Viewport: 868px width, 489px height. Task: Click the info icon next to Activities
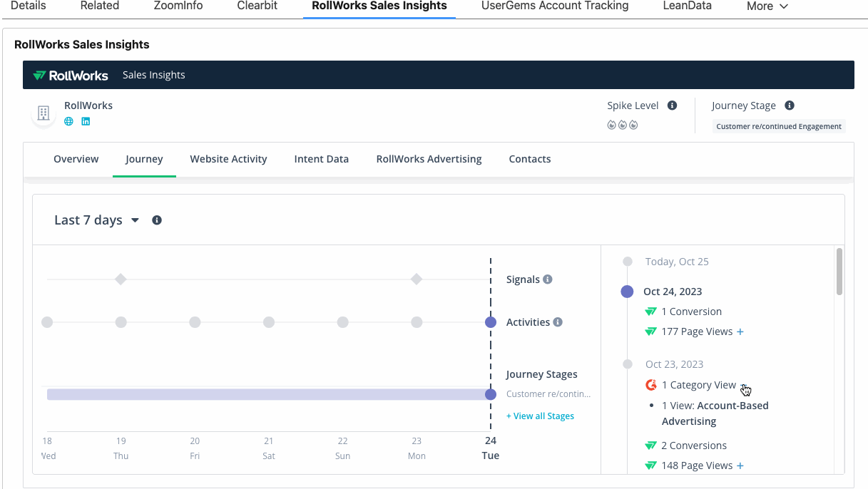[x=558, y=322]
